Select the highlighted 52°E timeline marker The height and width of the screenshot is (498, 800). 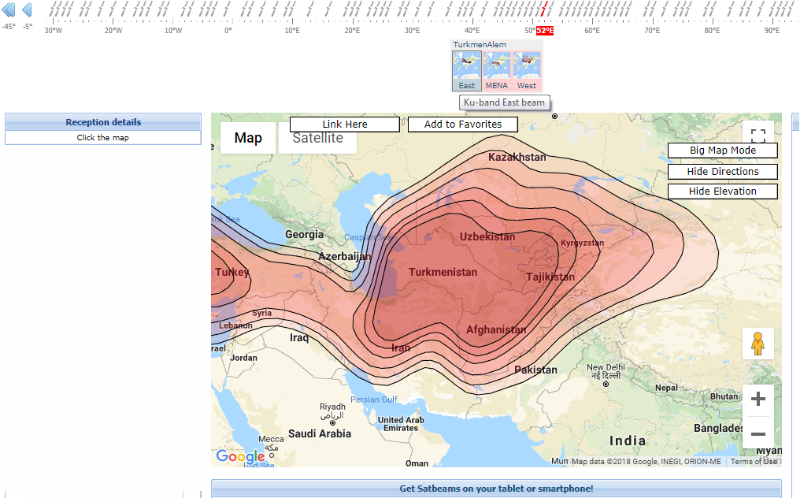[544, 31]
